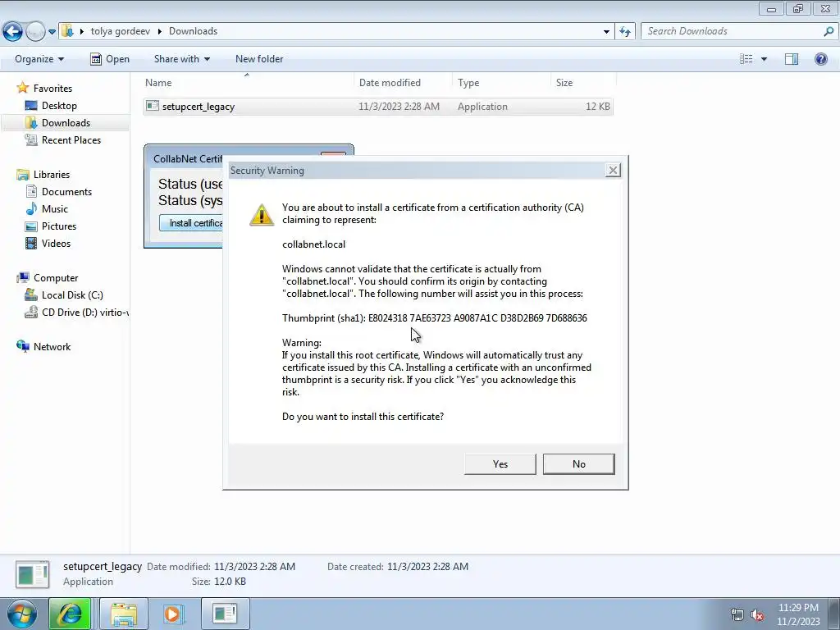
Task: Open Windows Media Player from the taskbar
Action: click(172, 614)
